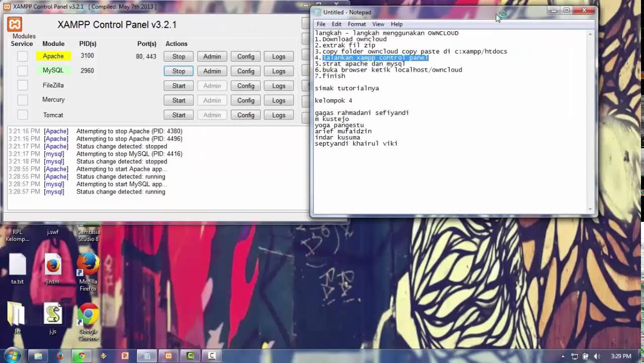The image size is (644, 363).
Task: Open Tomcat Config options
Action: point(246,115)
